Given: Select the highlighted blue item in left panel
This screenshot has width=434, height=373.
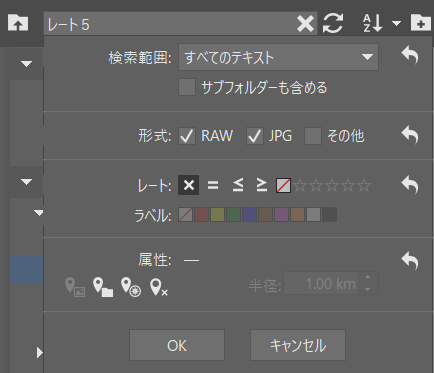Looking at the screenshot, I should (27, 269).
